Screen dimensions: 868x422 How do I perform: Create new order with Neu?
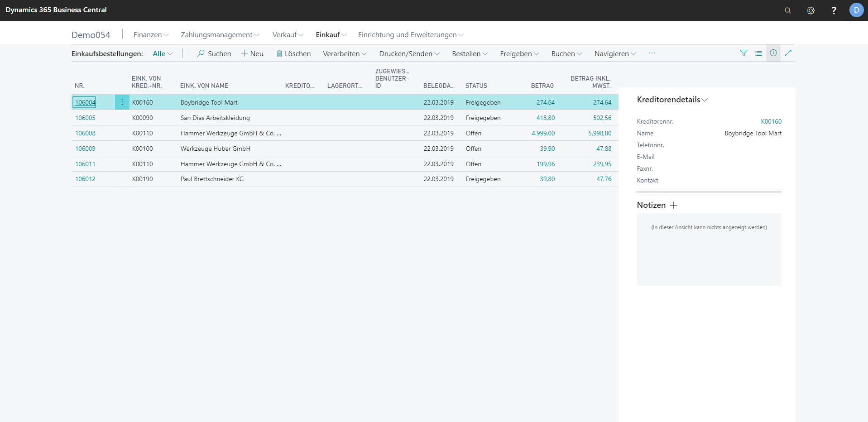tap(252, 53)
